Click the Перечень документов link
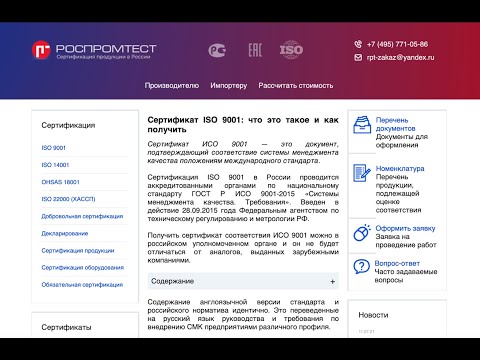 [395, 124]
